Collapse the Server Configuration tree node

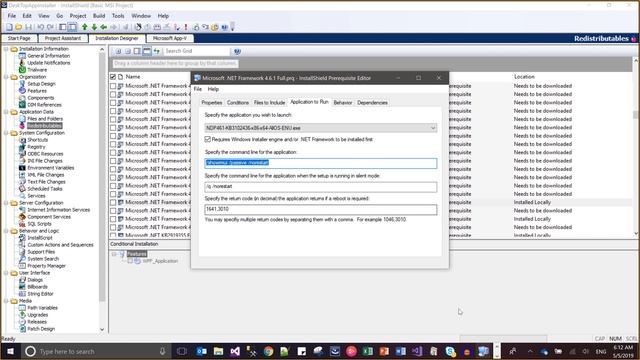coord(6,203)
